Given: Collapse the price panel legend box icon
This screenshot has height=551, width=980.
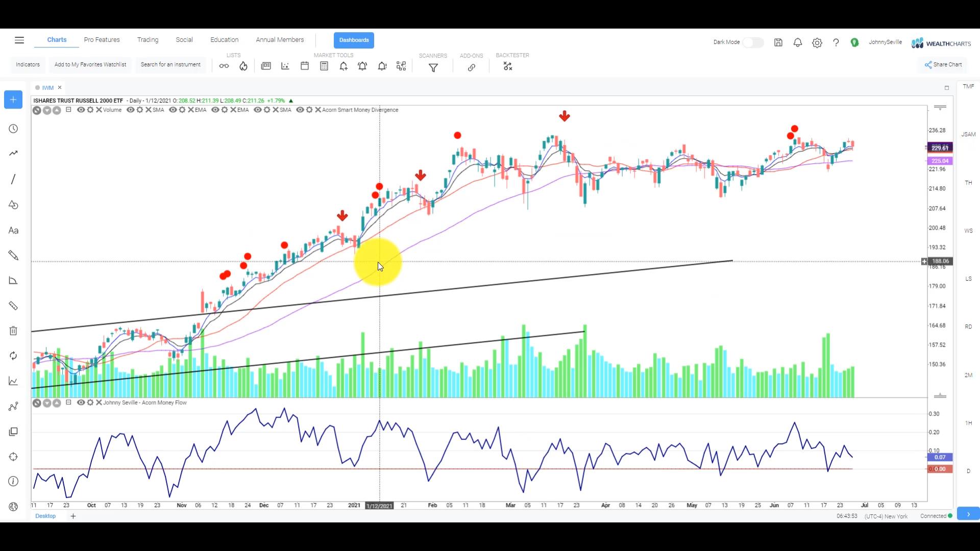Looking at the screenshot, I should pyautogui.click(x=68, y=110).
